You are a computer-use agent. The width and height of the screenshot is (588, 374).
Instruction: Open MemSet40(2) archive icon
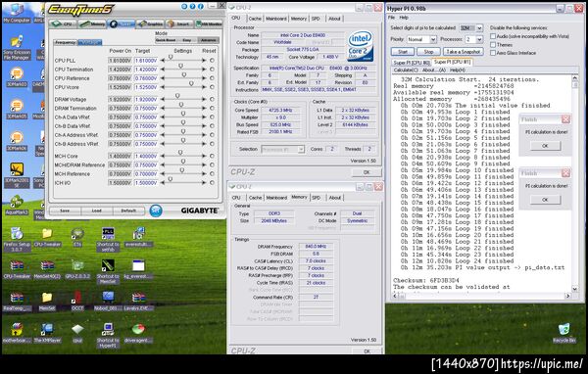(47, 269)
